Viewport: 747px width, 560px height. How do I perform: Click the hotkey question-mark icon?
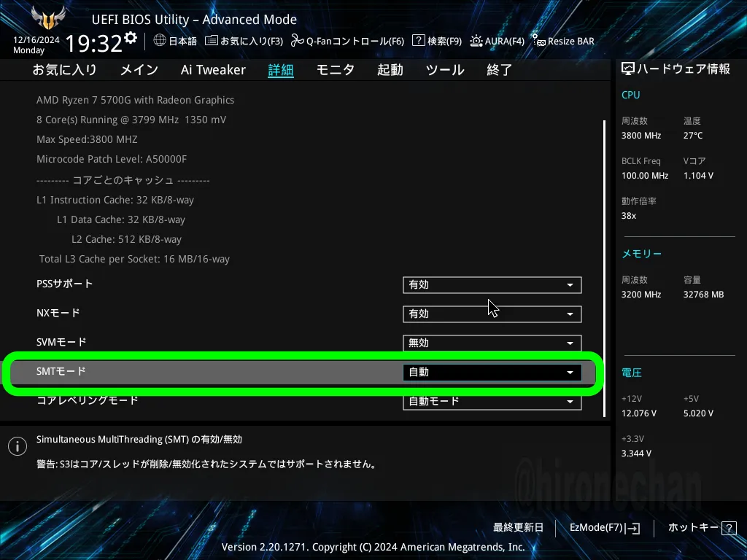729,528
